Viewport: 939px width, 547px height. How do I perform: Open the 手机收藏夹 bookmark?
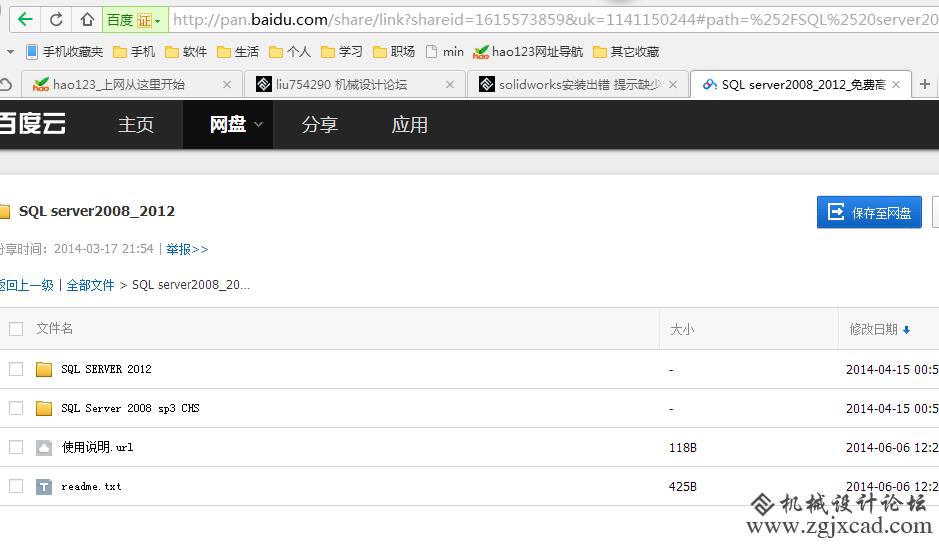[x=65, y=52]
